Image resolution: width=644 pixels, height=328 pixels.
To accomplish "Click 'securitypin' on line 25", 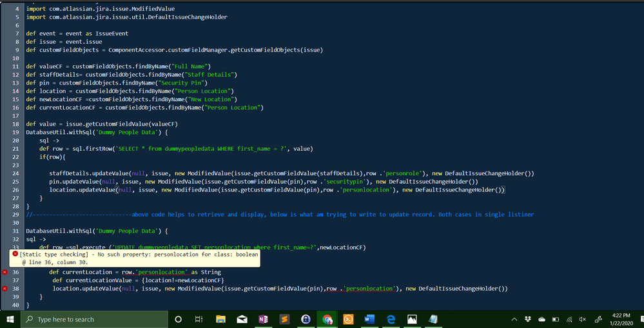I will tap(346, 182).
